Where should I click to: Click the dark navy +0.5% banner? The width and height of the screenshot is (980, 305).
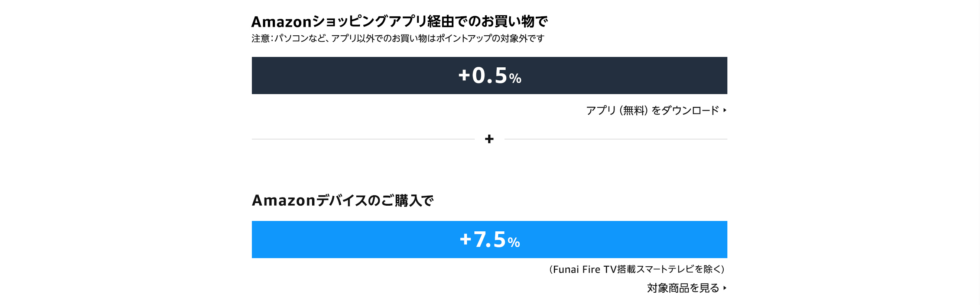click(x=343, y=76)
